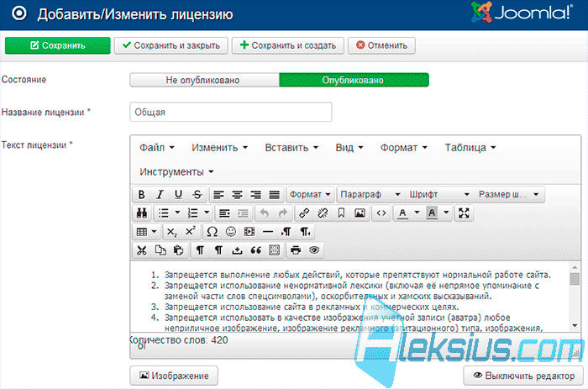
Task: Open Вид menu
Action: (x=349, y=147)
